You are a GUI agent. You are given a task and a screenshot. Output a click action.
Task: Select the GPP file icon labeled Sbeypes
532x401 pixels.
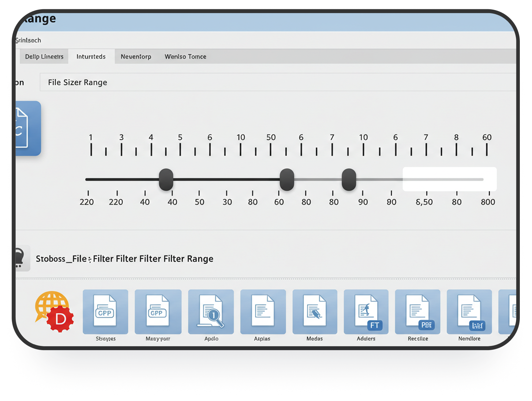point(105,312)
